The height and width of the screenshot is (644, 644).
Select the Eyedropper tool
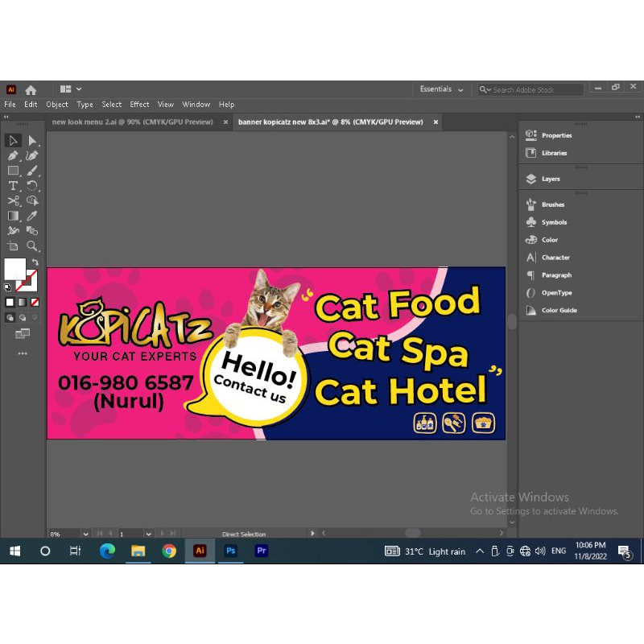pyautogui.click(x=32, y=216)
